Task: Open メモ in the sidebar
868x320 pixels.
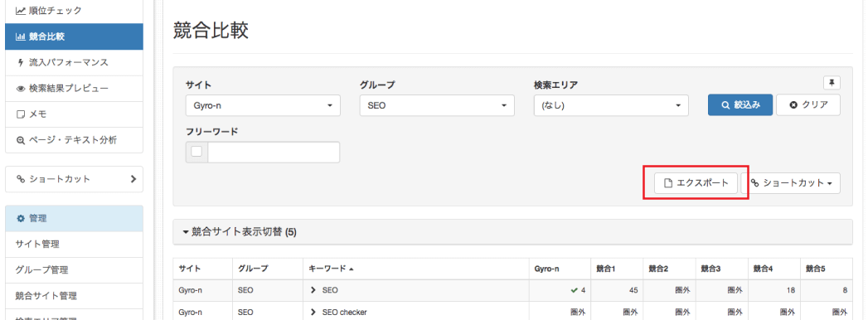Action: pos(74,114)
